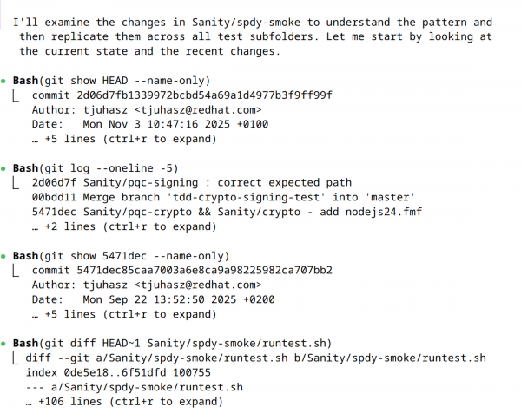521x420 pixels.
Task: Click the --- a/Sanity/spdy-smoke/runtest.sh line
Action: (x=137, y=388)
